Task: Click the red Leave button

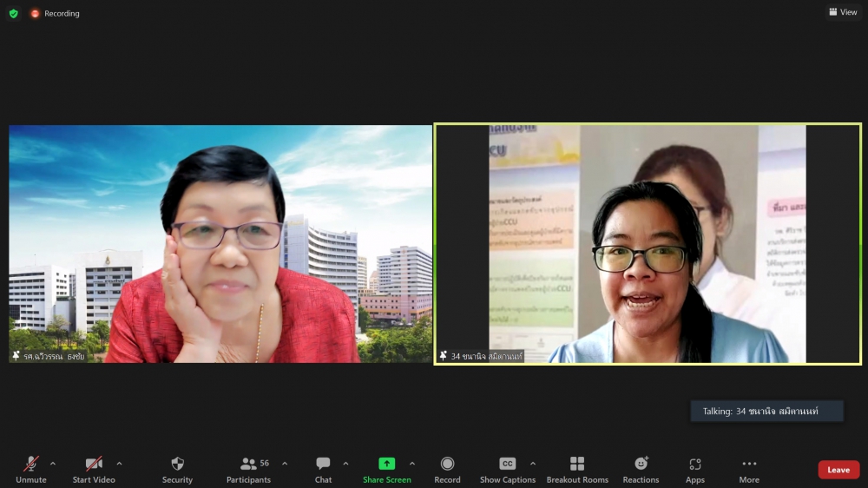Action: click(x=838, y=470)
